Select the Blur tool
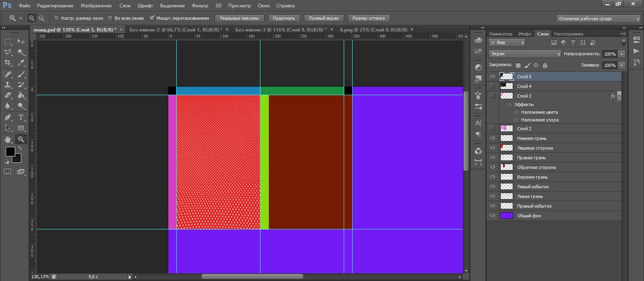Viewport: 644px width, 281px height. pyautogui.click(x=8, y=106)
